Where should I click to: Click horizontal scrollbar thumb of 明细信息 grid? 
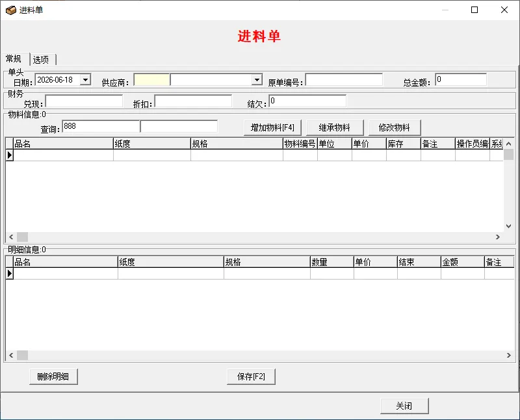point(23,355)
